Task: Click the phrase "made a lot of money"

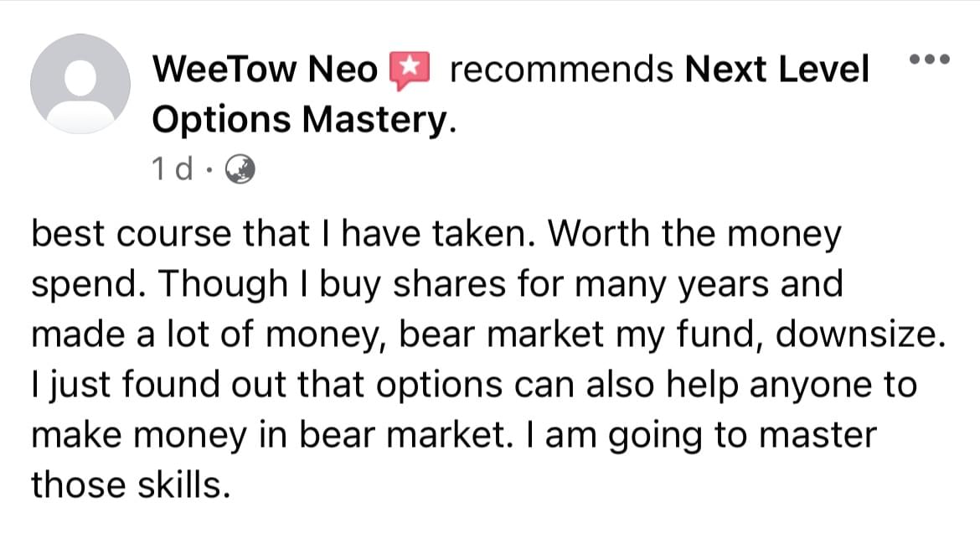Action: click(209, 336)
